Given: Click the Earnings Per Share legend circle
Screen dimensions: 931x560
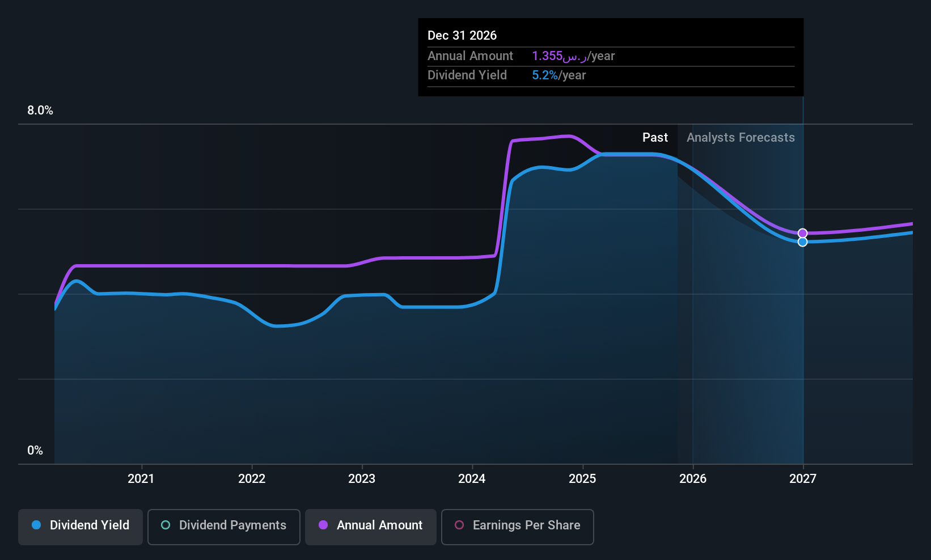Looking at the screenshot, I should click(x=459, y=525).
